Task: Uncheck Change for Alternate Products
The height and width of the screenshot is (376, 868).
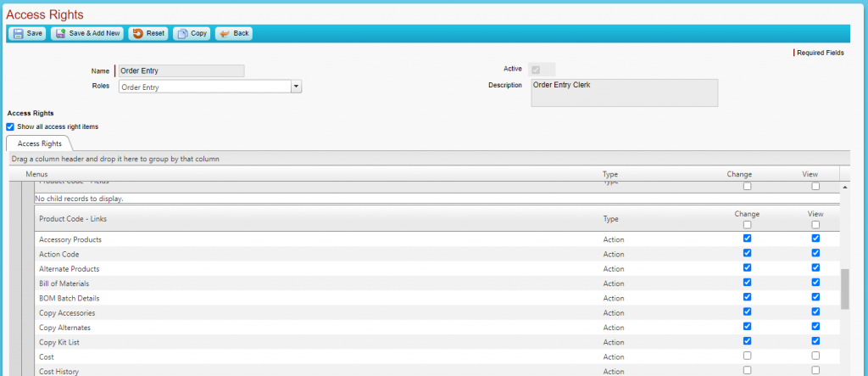Action: click(x=748, y=267)
